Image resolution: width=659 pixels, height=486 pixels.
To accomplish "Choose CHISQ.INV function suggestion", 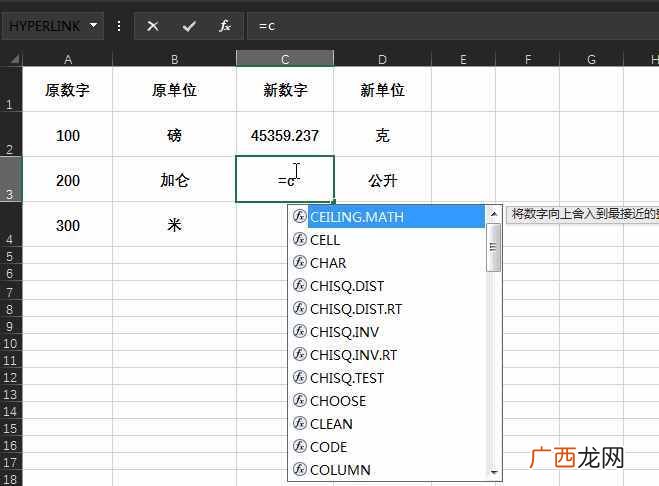I will (344, 332).
